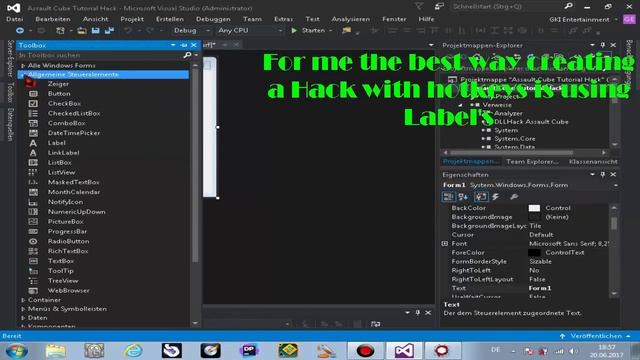
Task: Select the Label control icon in Toolbox
Action: (33, 143)
